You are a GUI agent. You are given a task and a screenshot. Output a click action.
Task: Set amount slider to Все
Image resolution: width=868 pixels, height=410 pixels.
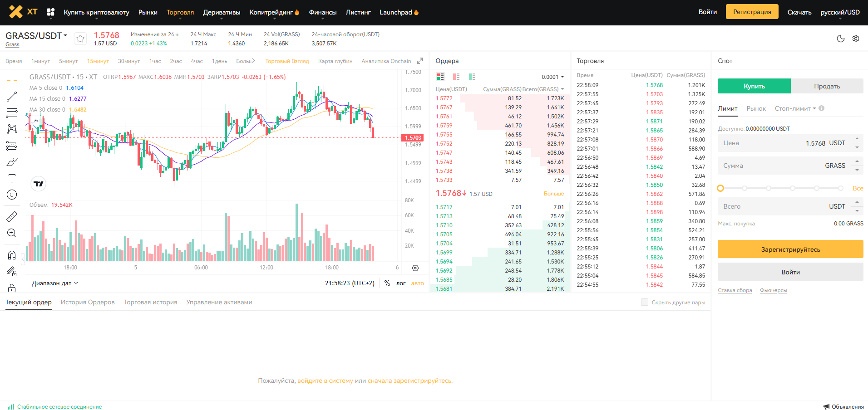[x=858, y=188]
